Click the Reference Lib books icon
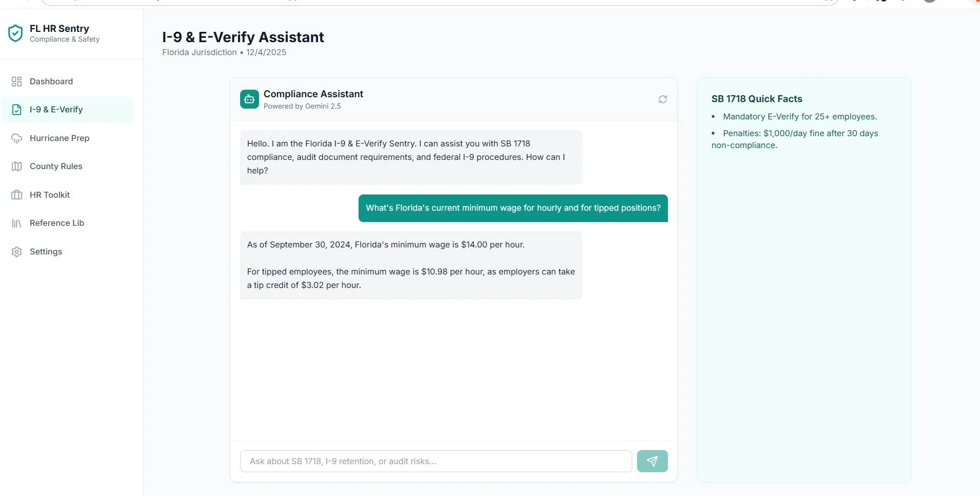This screenshot has width=980, height=496. pos(17,223)
